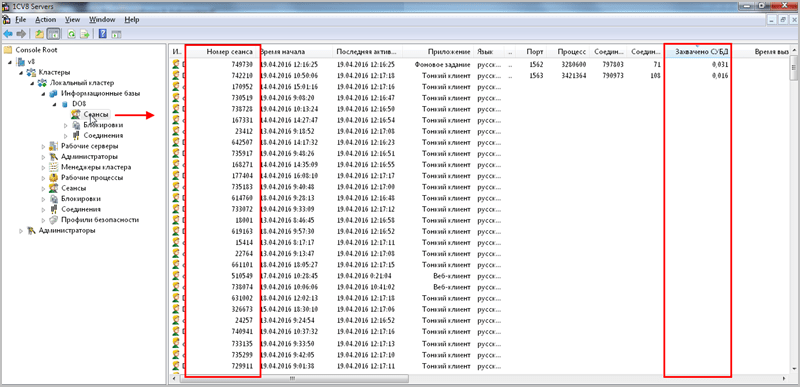Click session icon in row 742210
The image size is (800, 387).
(x=177, y=75)
